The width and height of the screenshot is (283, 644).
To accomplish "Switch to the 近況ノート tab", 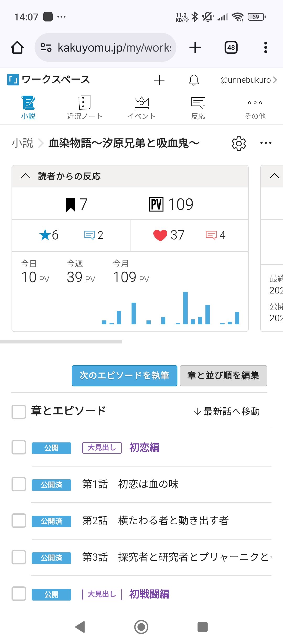I will (x=84, y=108).
